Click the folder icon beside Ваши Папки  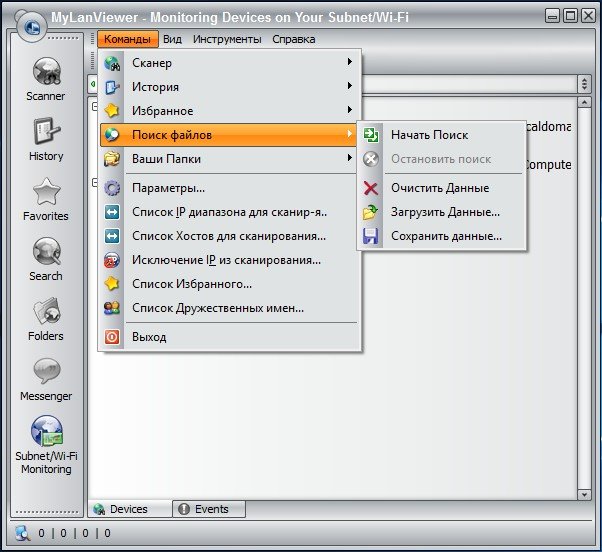tap(112, 159)
